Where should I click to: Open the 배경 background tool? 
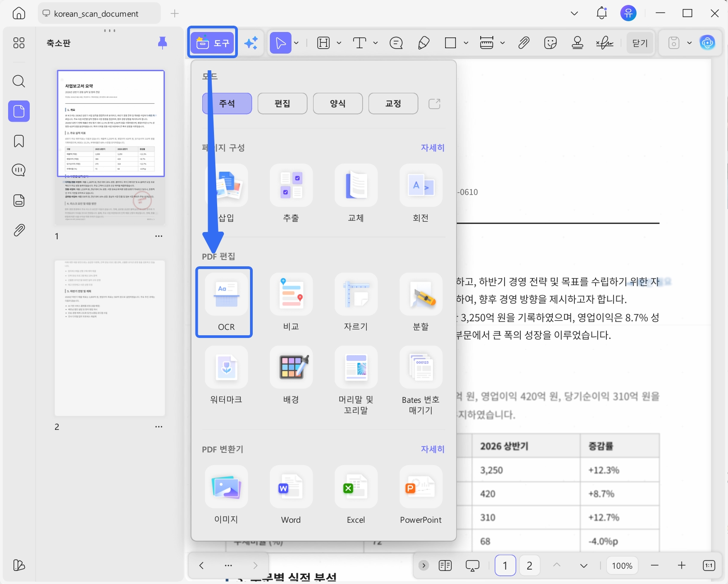pos(291,375)
